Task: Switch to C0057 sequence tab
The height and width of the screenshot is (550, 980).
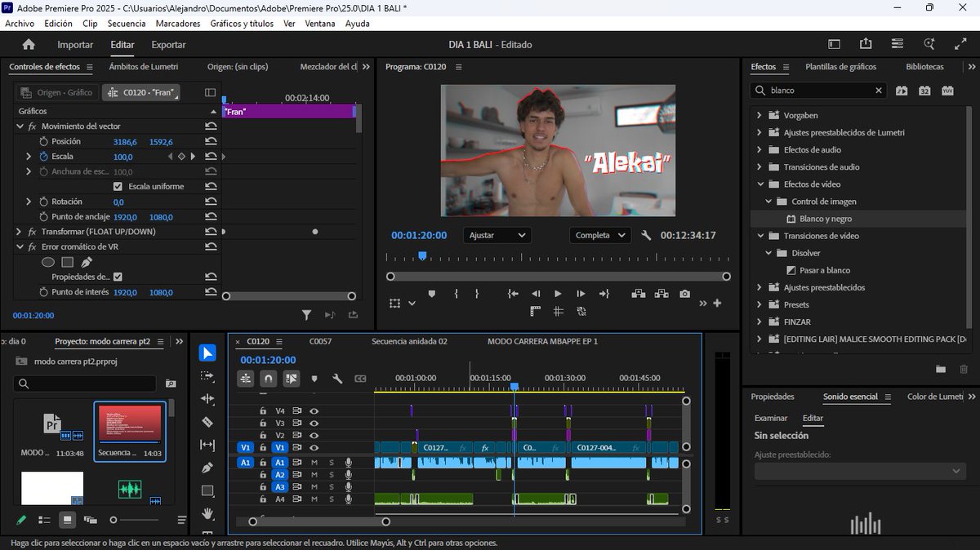Action: pyautogui.click(x=320, y=341)
